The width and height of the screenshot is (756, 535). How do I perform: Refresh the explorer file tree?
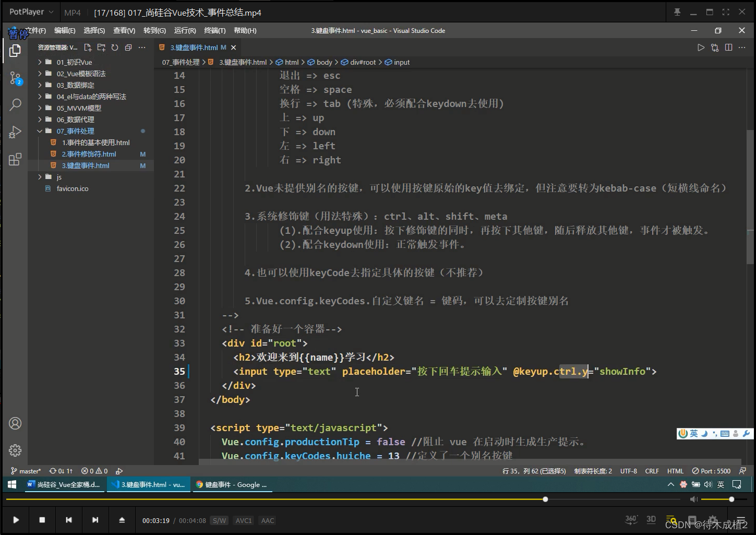tap(115, 47)
